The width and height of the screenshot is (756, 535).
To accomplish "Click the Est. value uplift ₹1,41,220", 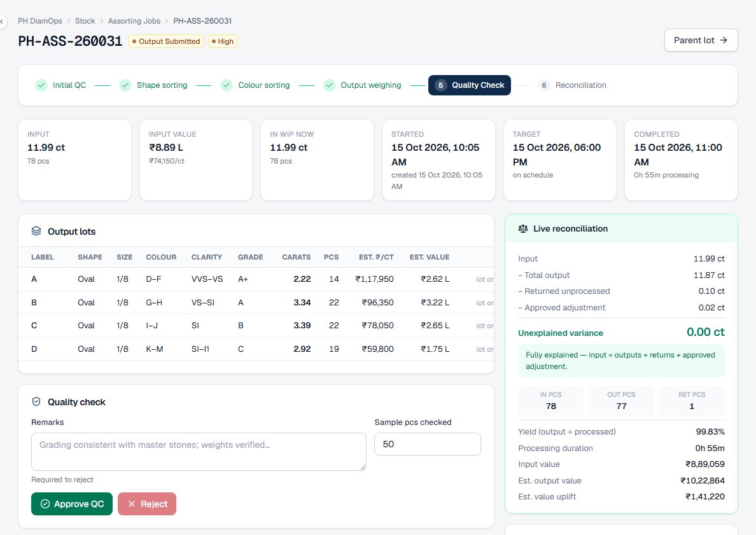I will click(x=705, y=496).
